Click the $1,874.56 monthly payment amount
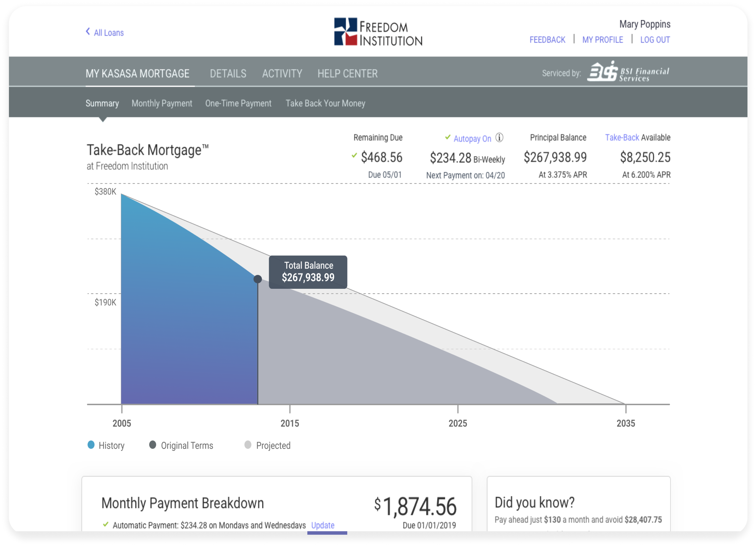 tap(415, 506)
